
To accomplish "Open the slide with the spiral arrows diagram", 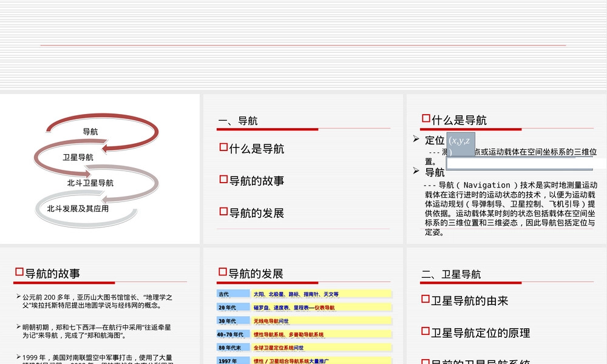I will (x=100, y=169).
